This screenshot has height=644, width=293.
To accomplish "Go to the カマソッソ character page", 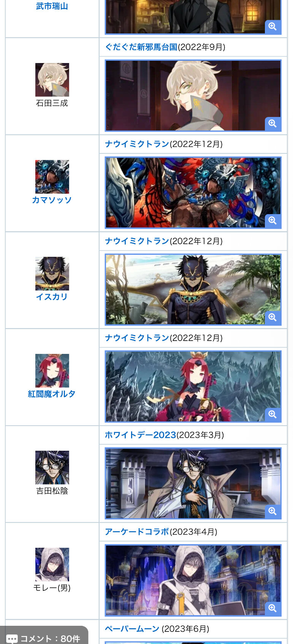I will click(x=52, y=200).
